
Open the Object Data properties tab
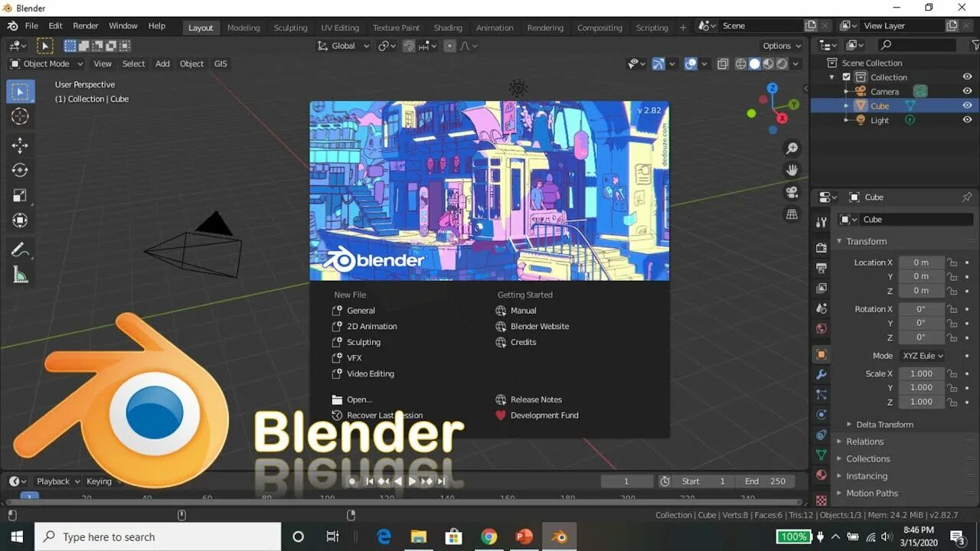point(822,455)
